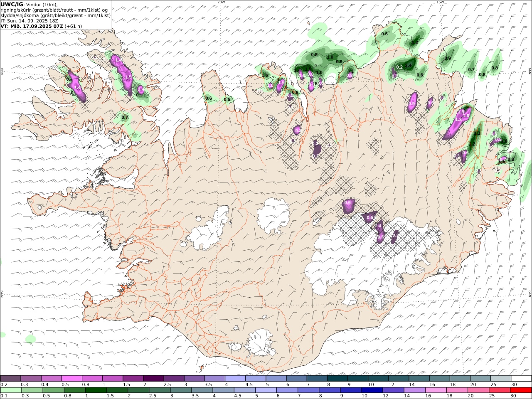Image resolution: width=532 pixels, height=399 pixels.
Task: Select the rain legend swatch for 0.5–0.8 mm
Action: (54, 390)
